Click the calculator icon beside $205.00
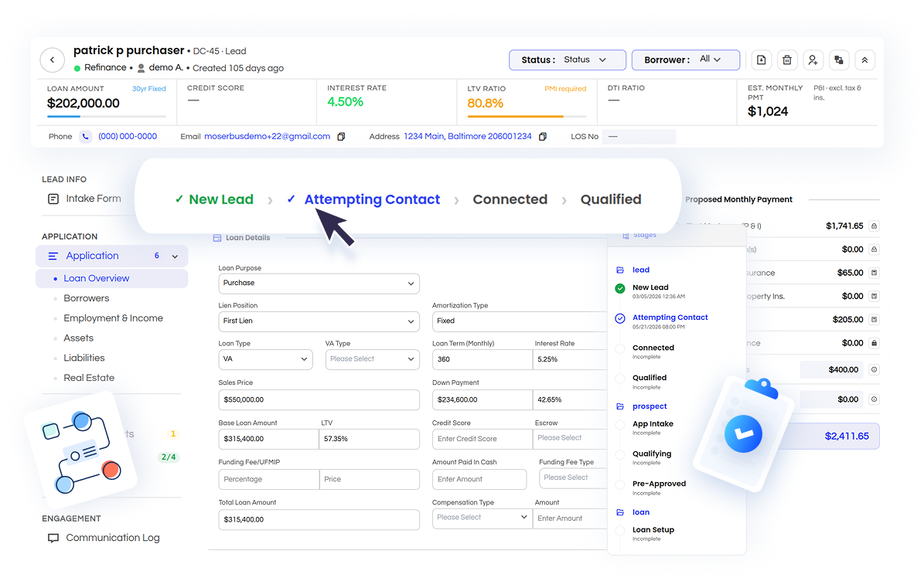Viewport: 924px width, 581px height. (874, 320)
